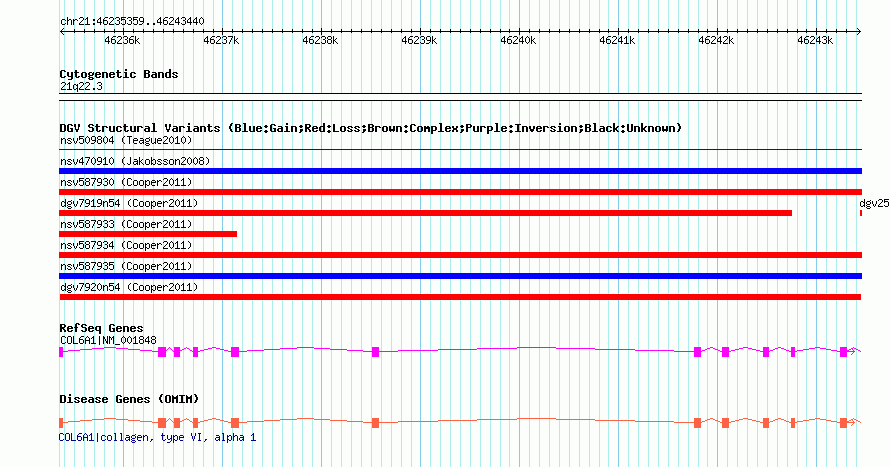The width and height of the screenshot is (890, 467).
Task: Click the 46243k ruler tick label
Action: coord(816,41)
